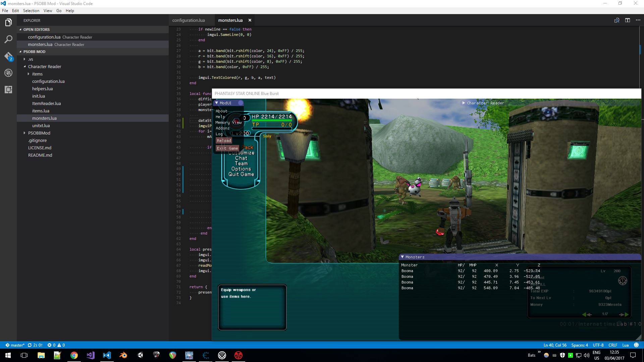Collapse the Open Editors section
Image resolution: width=644 pixels, height=362 pixels.
20,30
